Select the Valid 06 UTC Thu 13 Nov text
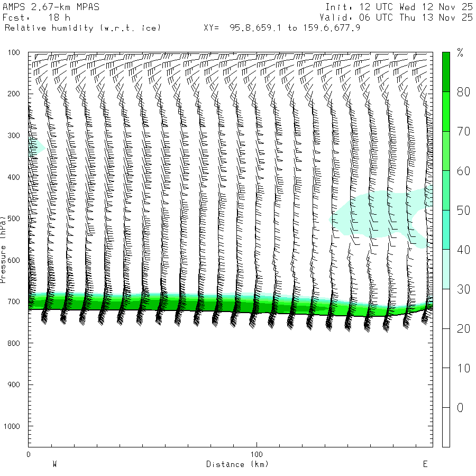This screenshot has width=476, height=476. point(399,17)
